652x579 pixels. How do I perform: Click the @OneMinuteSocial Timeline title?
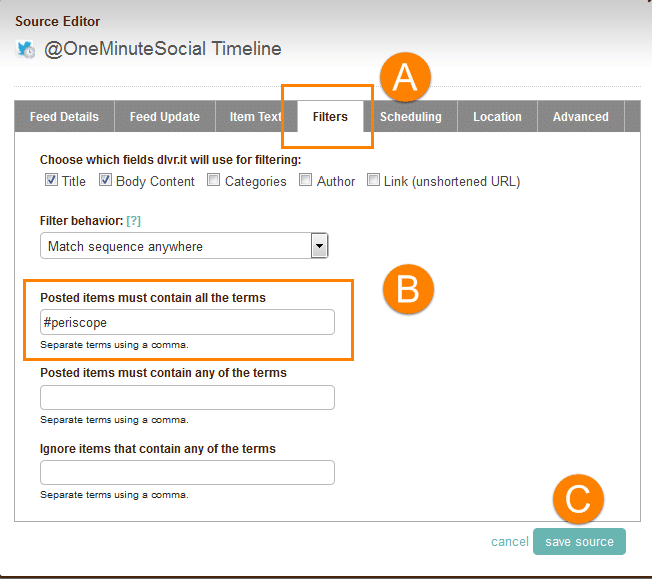[163, 49]
